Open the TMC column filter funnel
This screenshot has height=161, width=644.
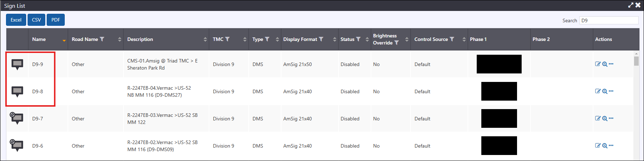227,39
